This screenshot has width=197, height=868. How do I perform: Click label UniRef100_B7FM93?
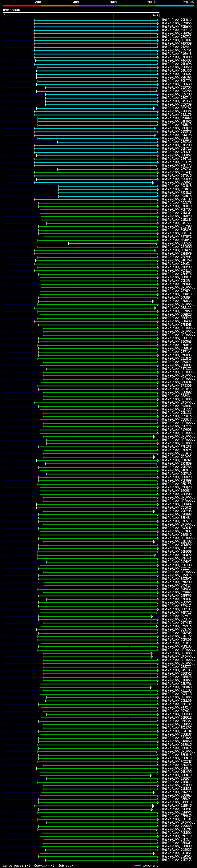coord(176,57)
